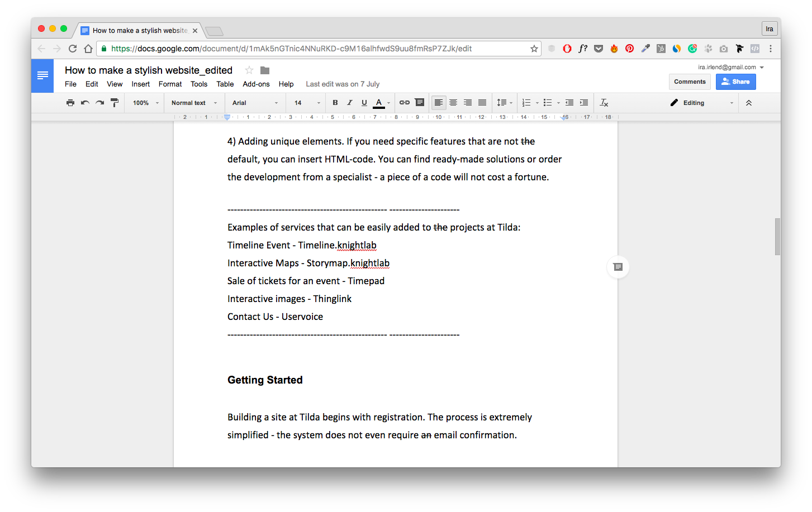Toggle italic formatting
The height and width of the screenshot is (512, 812).
pyautogui.click(x=350, y=103)
